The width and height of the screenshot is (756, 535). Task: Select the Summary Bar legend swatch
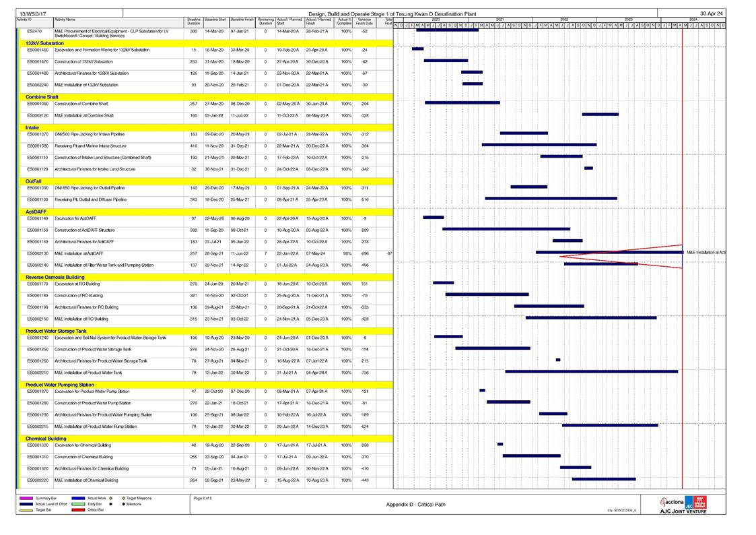point(26,499)
